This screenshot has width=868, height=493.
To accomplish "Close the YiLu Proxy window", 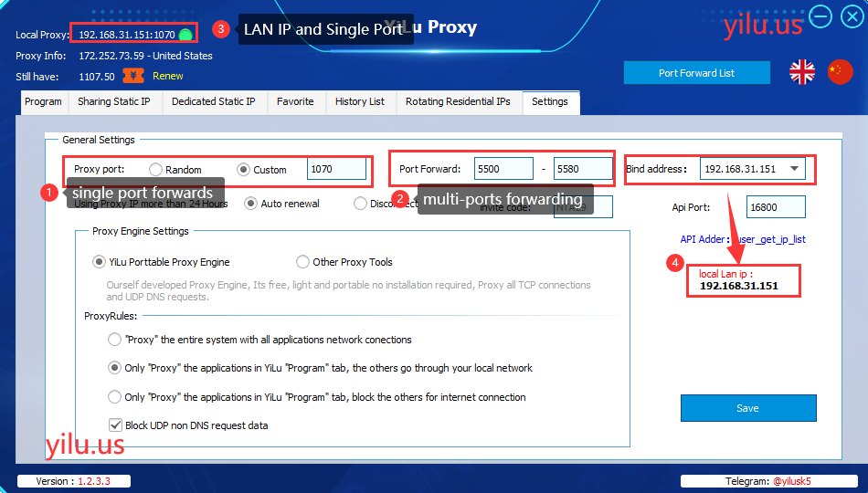I will pos(852,16).
